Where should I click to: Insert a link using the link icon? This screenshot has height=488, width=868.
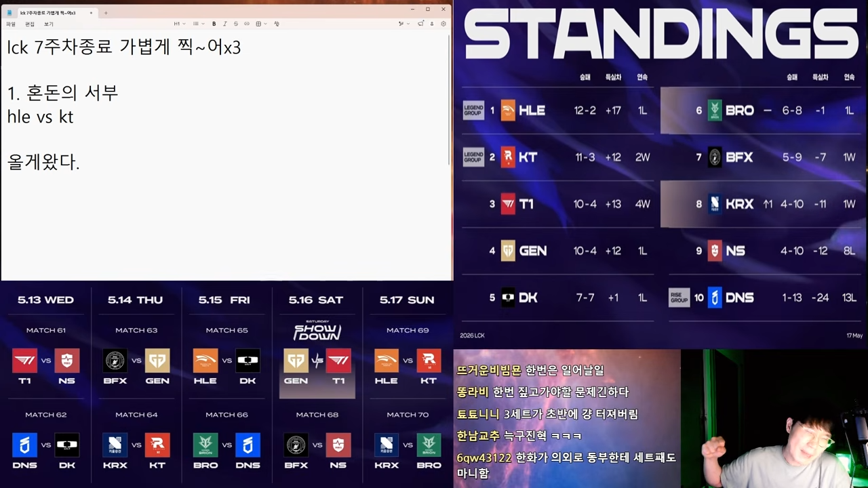pos(246,24)
